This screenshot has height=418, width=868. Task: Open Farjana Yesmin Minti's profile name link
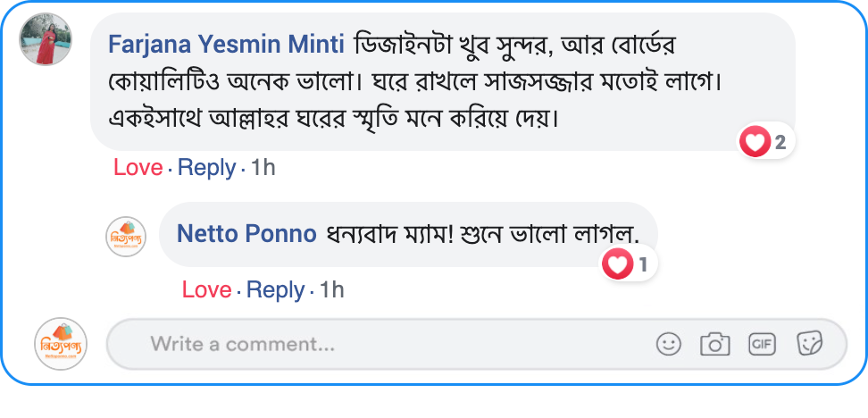click(x=226, y=43)
